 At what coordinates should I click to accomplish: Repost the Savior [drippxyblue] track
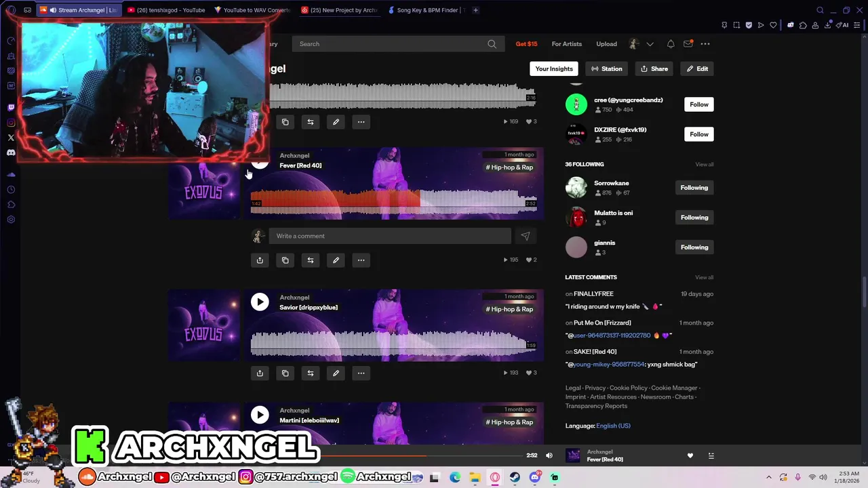pos(311,373)
